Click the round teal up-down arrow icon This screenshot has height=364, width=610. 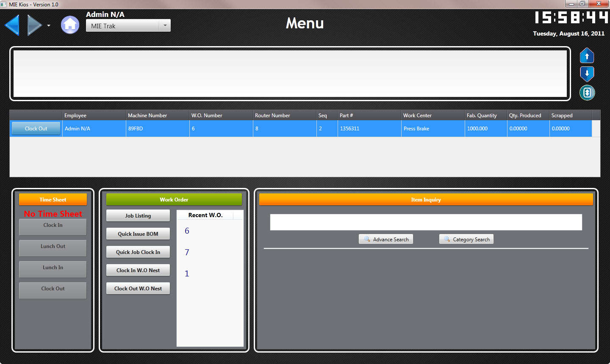587,93
